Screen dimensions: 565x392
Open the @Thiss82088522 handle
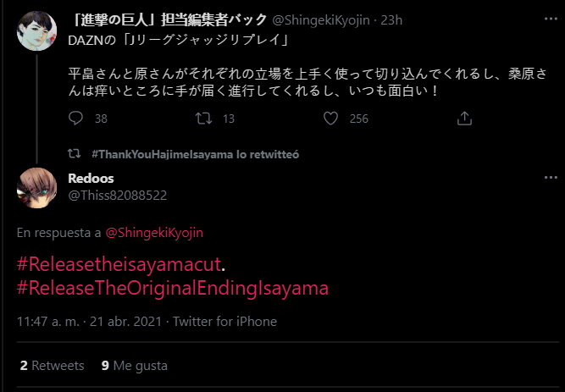click(x=117, y=195)
